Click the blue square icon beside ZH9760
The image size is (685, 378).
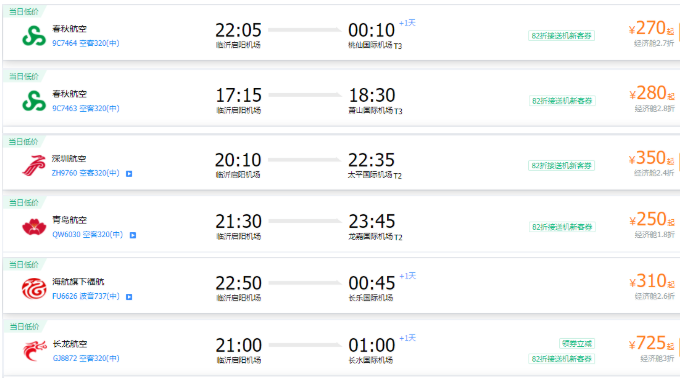pyautogui.click(x=129, y=173)
